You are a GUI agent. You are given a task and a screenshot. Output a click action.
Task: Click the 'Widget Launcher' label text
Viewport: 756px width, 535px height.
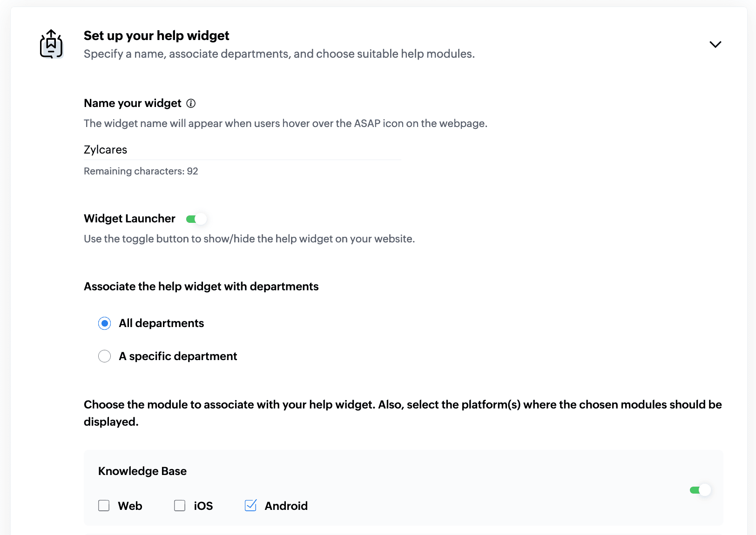click(x=129, y=219)
